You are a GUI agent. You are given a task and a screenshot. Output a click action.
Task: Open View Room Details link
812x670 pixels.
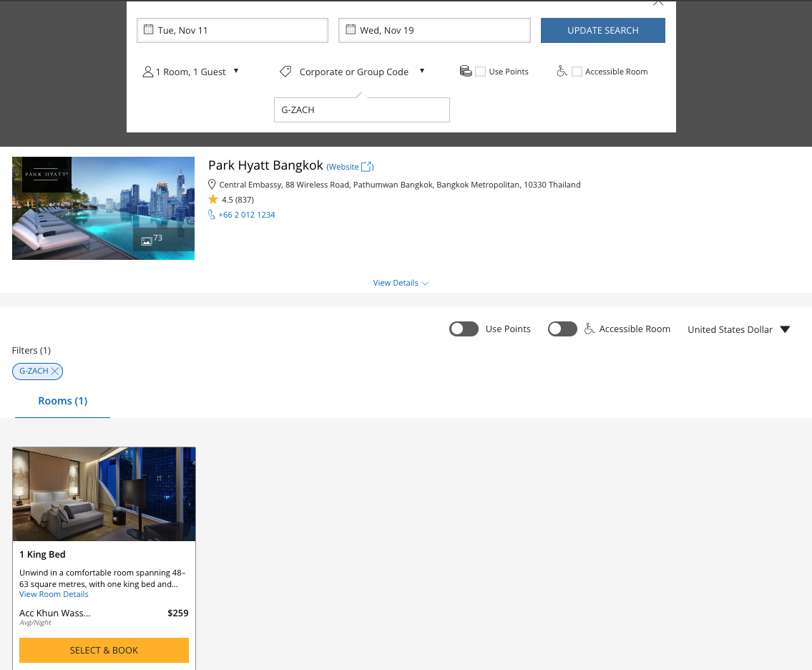(54, 594)
